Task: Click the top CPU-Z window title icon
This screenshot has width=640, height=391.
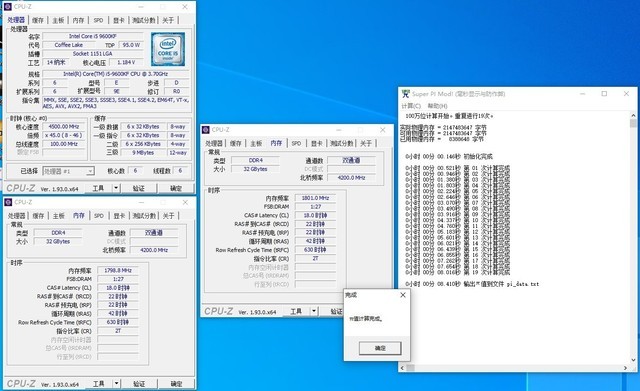Action: 7,7
